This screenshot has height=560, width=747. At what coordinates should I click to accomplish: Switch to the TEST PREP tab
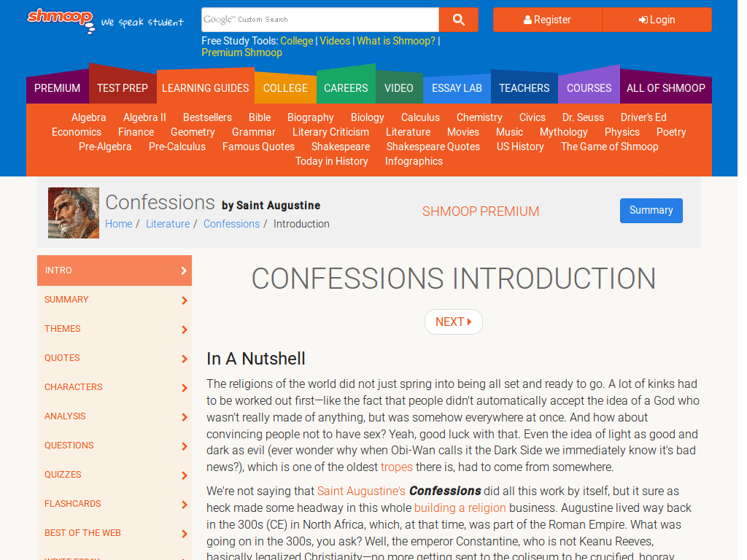pyautogui.click(x=123, y=88)
